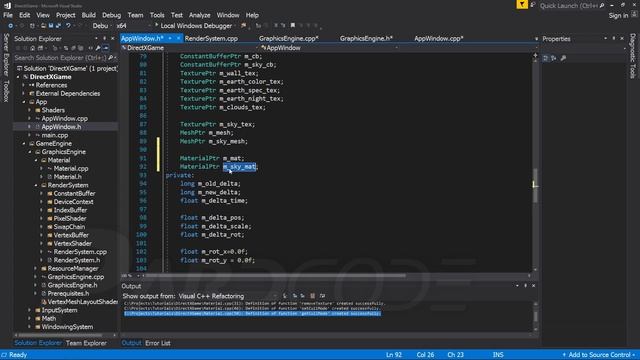640x360 pixels.
Task: Click the editor horizontal scrollbar
Action: [x=276, y=276]
